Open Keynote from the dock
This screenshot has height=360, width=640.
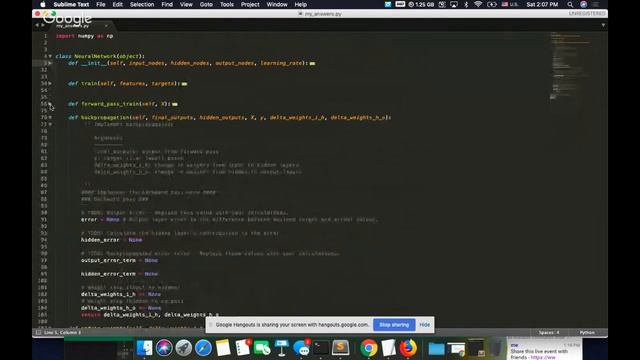tap(282, 348)
